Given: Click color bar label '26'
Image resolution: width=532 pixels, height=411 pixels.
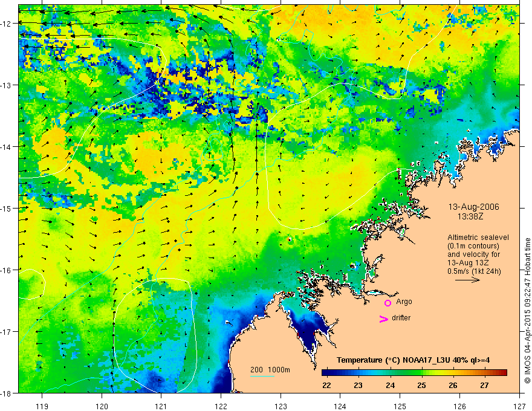Looking at the screenshot, I should [453, 385].
